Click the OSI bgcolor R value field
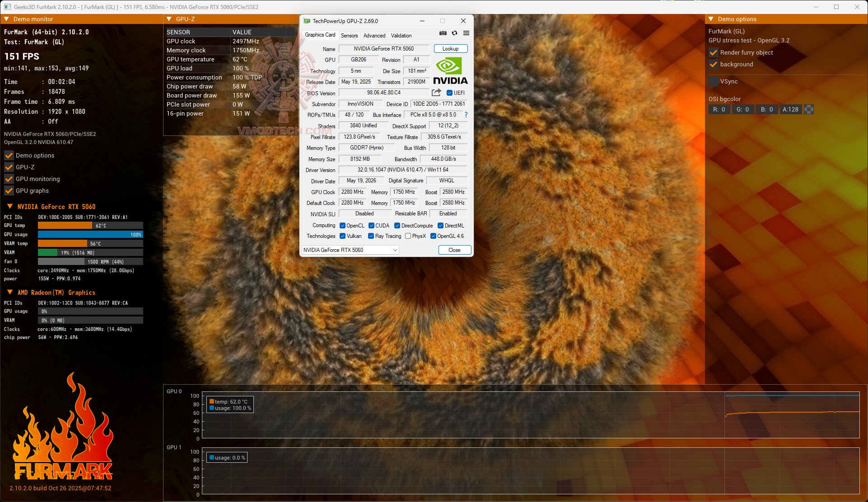 [719, 109]
